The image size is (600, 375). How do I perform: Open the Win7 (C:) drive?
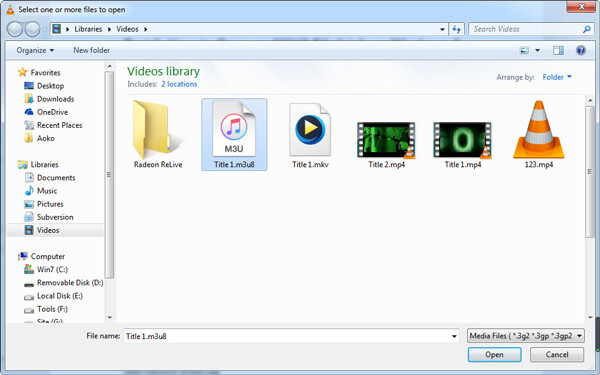tap(52, 269)
